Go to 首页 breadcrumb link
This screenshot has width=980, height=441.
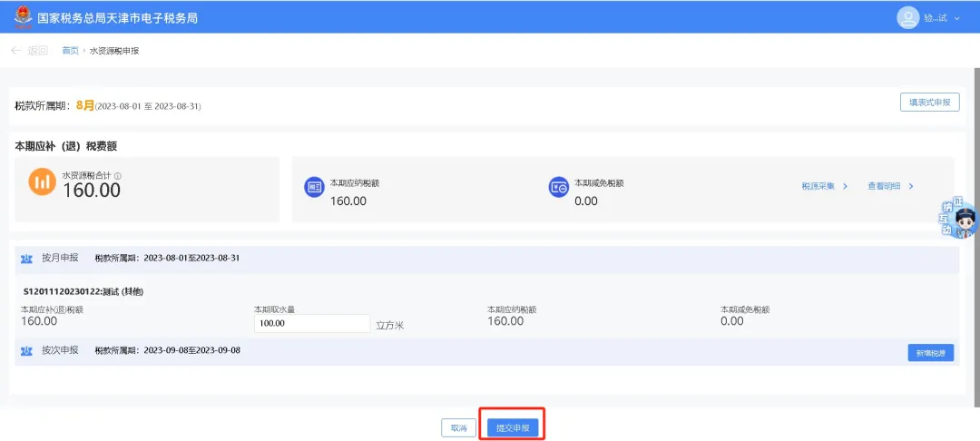tap(70, 51)
